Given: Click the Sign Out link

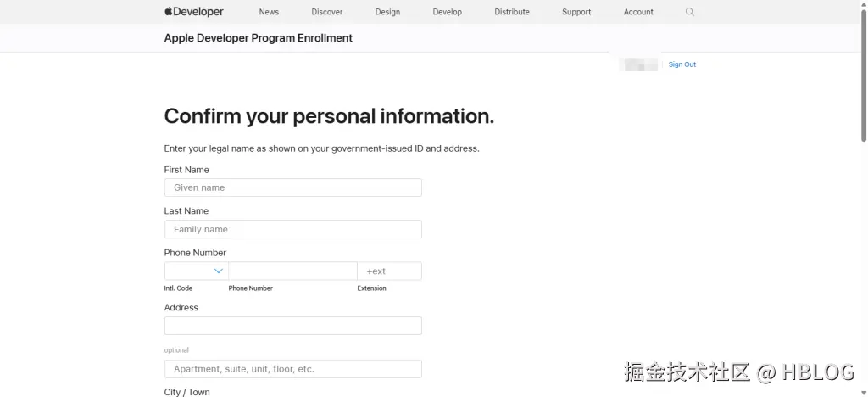Looking at the screenshot, I should point(682,64).
